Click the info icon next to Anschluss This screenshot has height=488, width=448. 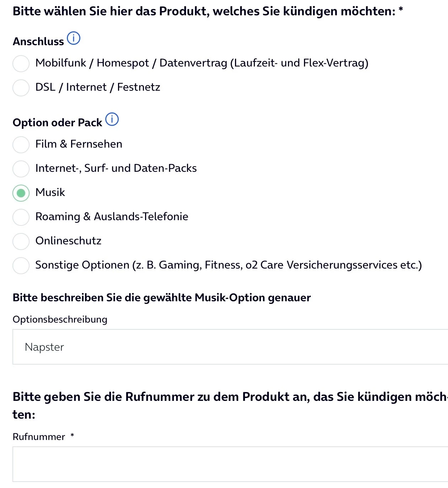(x=74, y=38)
